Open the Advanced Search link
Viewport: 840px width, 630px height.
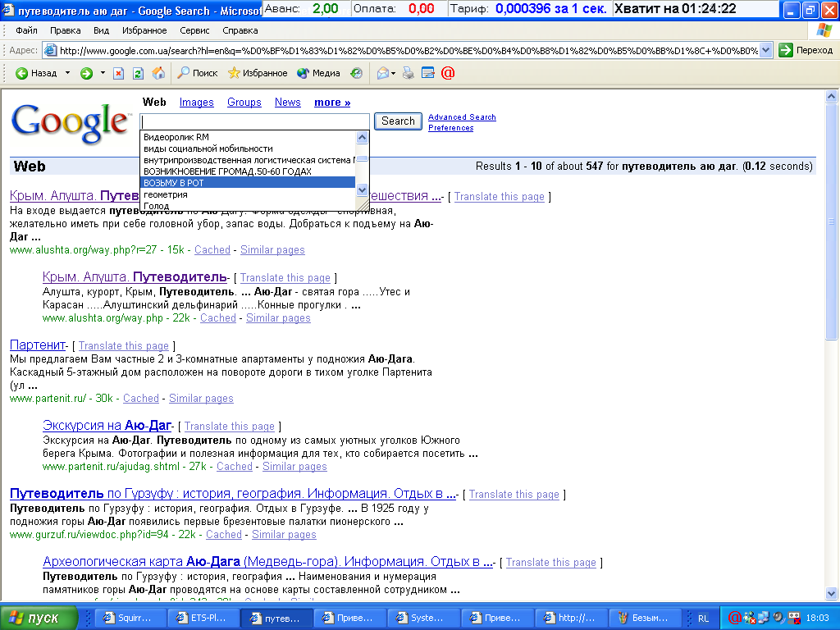click(462, 117)
